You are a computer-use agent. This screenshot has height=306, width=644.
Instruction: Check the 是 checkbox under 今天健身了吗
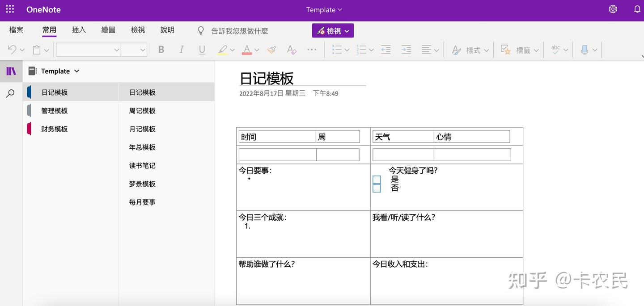tap(377, 180)
